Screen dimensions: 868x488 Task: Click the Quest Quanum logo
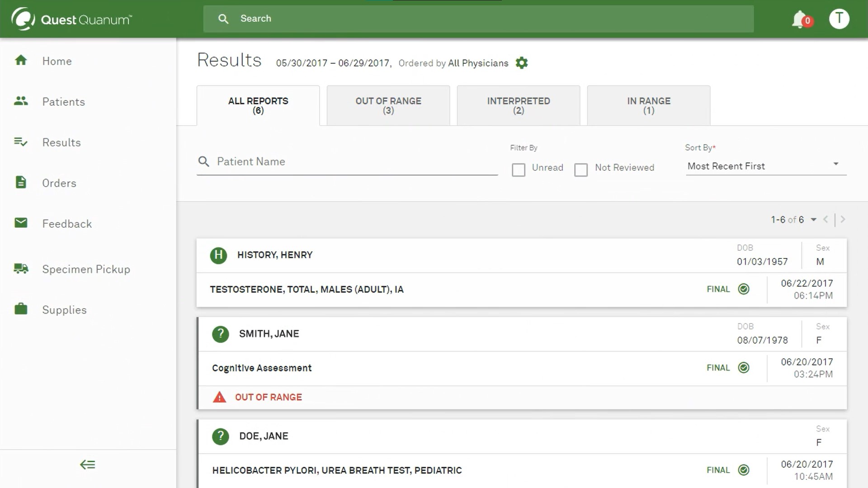[x=71, y=19]
